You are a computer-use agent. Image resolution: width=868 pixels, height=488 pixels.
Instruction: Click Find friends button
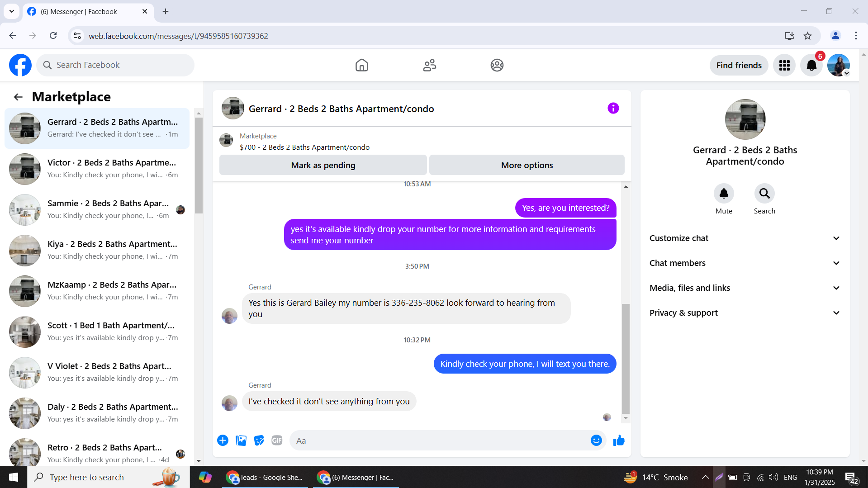click(739, 66)
